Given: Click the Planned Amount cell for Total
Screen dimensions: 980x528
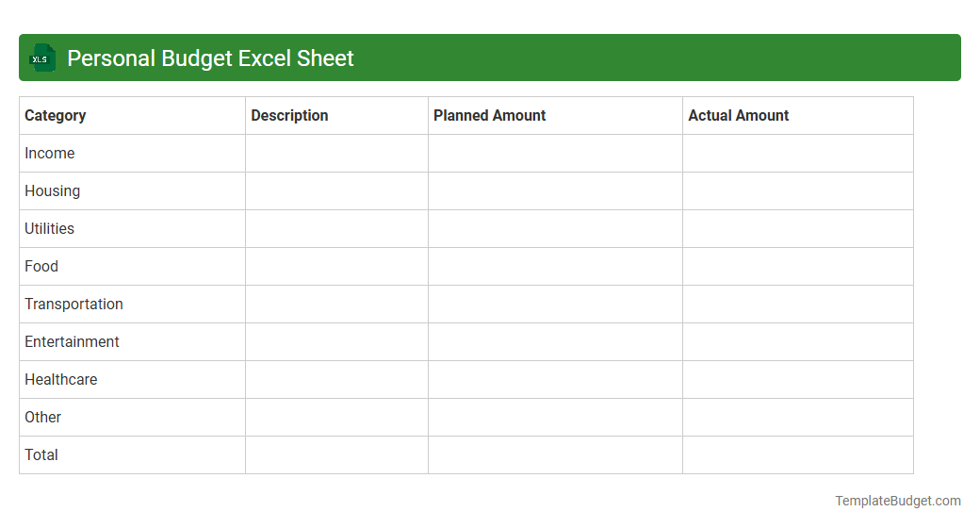Looking at the screenshot, I should pyautogui.click(x=555, y=454).
